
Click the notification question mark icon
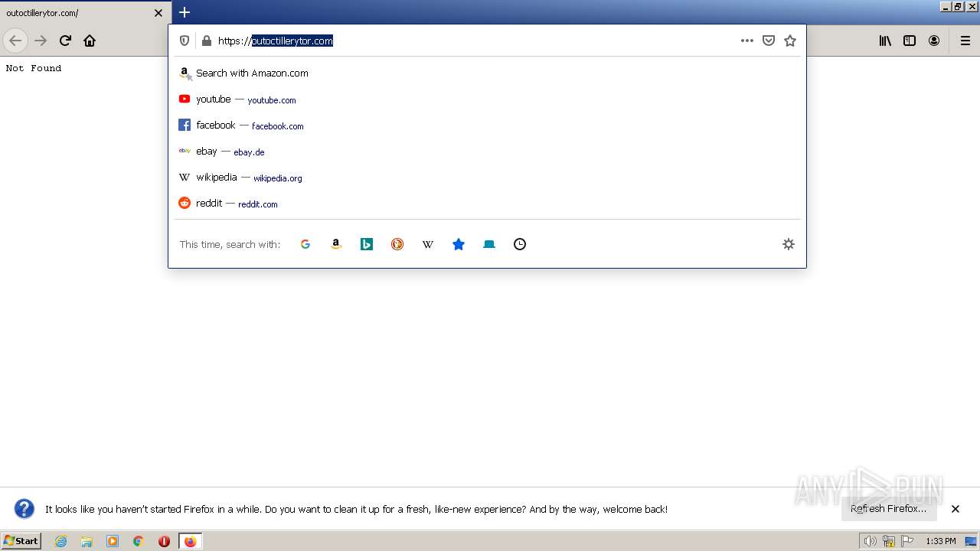pos(24,509)
